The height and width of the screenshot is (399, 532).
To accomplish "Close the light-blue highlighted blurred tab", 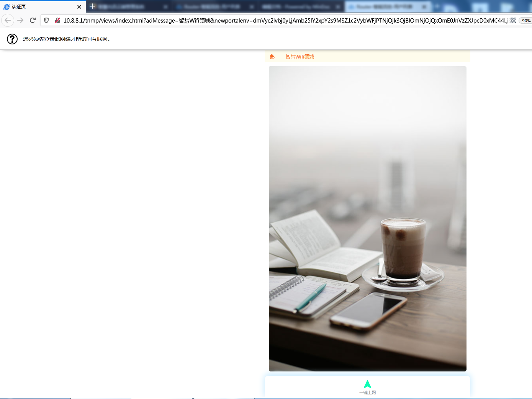I will click(x=424, y=7).
